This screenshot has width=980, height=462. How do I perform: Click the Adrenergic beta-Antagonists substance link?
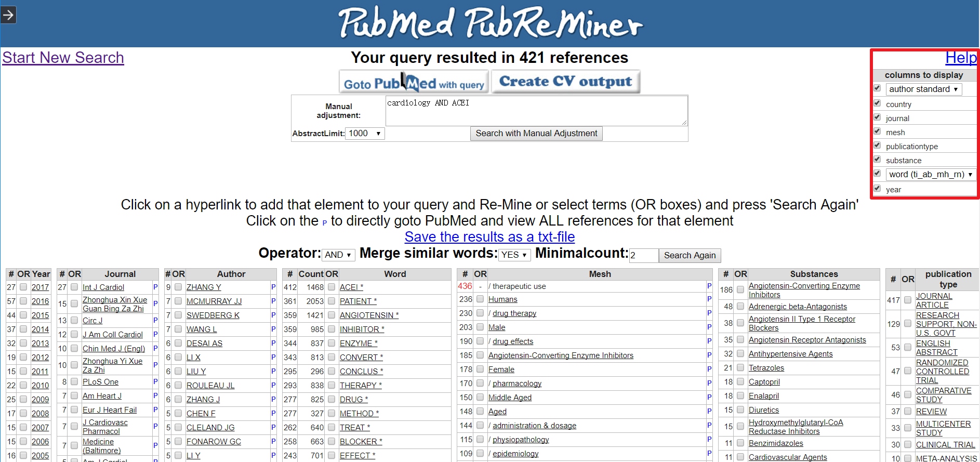point(798,307)
